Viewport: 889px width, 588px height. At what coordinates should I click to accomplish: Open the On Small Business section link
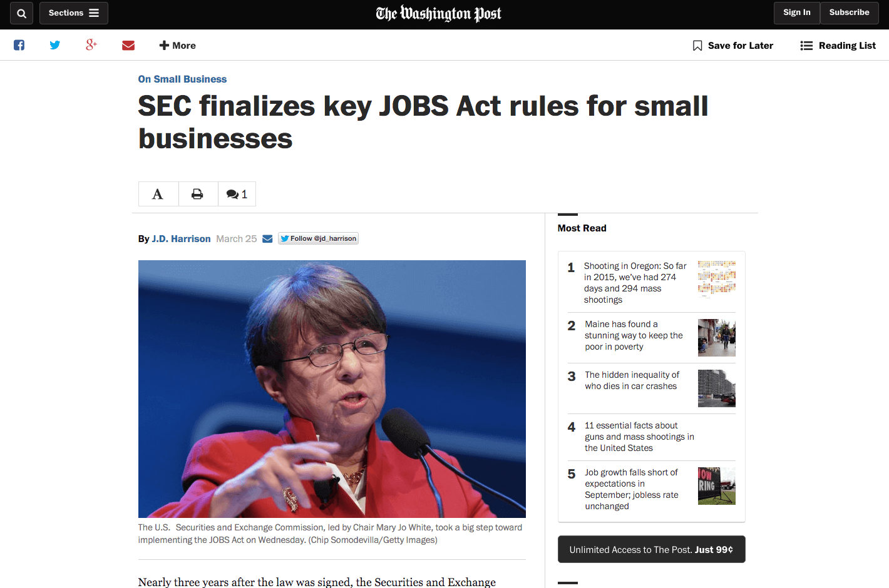(182, 79)
